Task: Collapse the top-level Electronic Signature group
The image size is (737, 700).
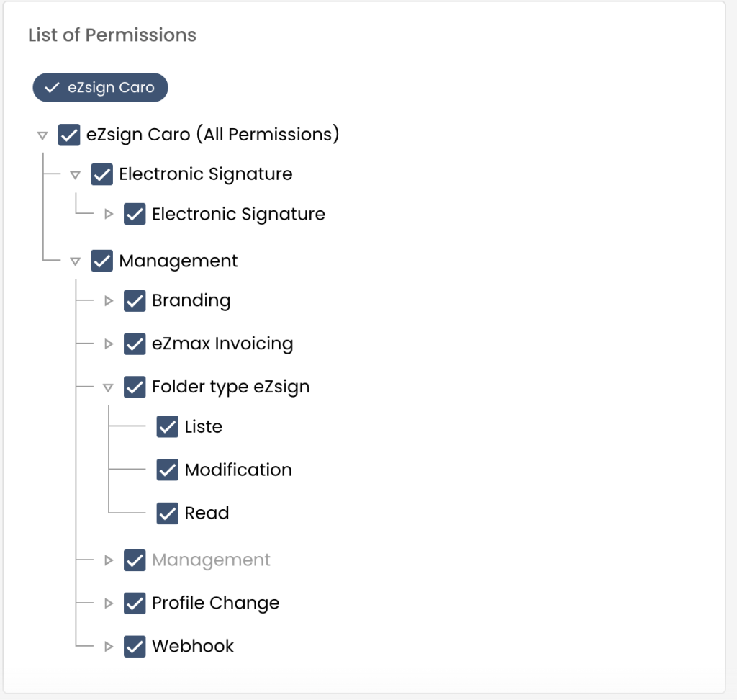Action: point(75,174)
